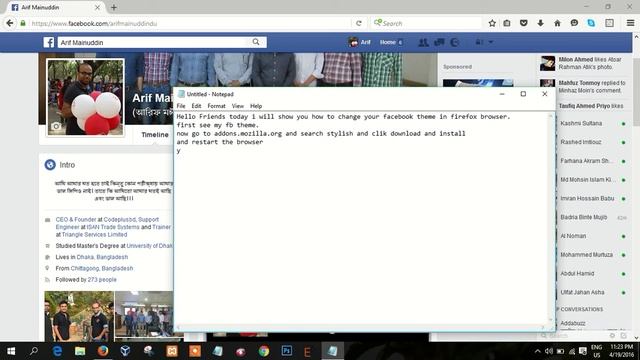
Task: Open the taskbar search magnifier
Action: pyautogui.click(x=34, y=351)
